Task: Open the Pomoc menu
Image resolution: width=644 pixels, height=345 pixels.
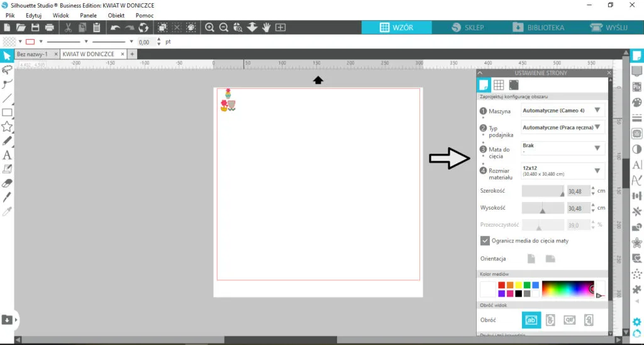Action: [x=145, y=16]
